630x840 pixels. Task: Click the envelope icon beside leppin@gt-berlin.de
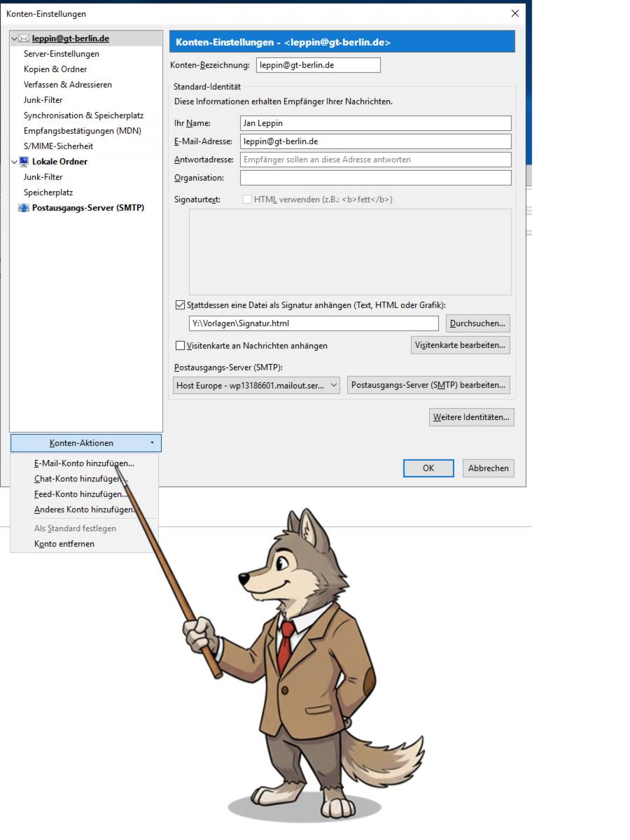coord(24,38)
